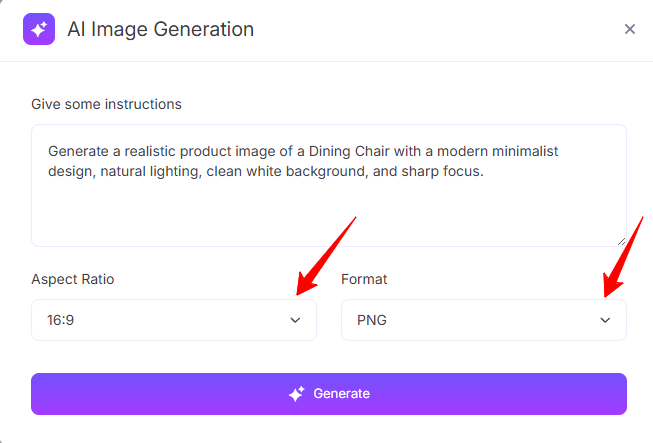Click the chevron in the Aspect Ratio field
This screenshot has height=443, width=653.
(295, 320)
